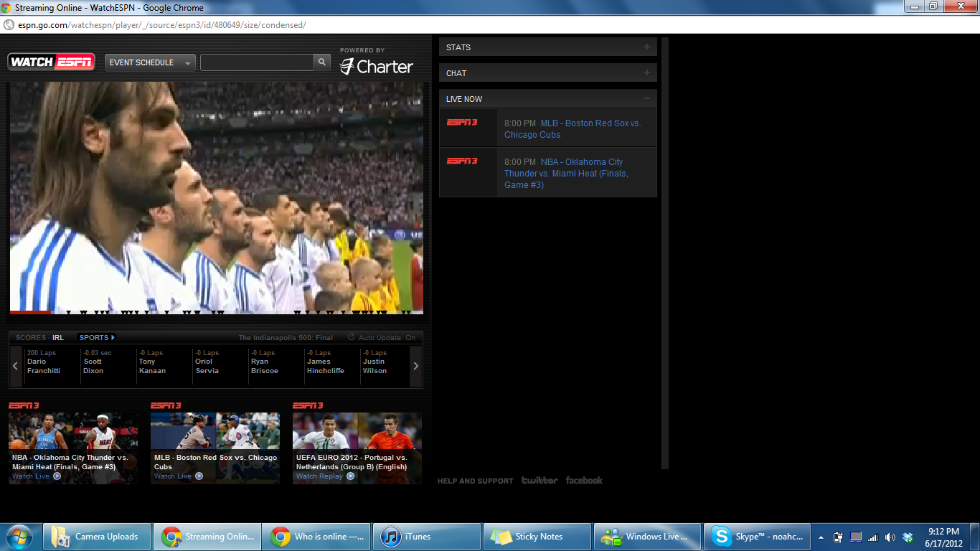Click the Facebook logo in footer
The width and height of the screenshot is (980, 551).
coord(584,481)
